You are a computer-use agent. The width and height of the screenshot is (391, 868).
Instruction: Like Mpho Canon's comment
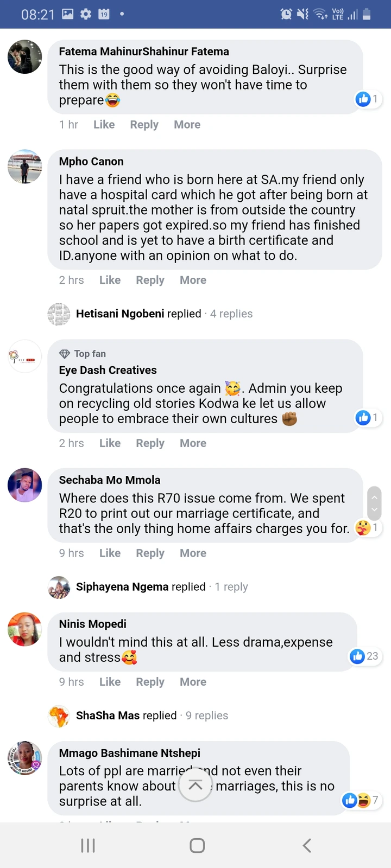pos(110,280)
